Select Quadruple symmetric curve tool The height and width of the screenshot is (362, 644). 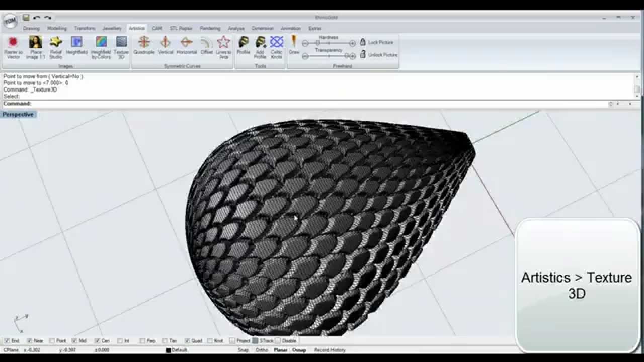tap(144, 46)
